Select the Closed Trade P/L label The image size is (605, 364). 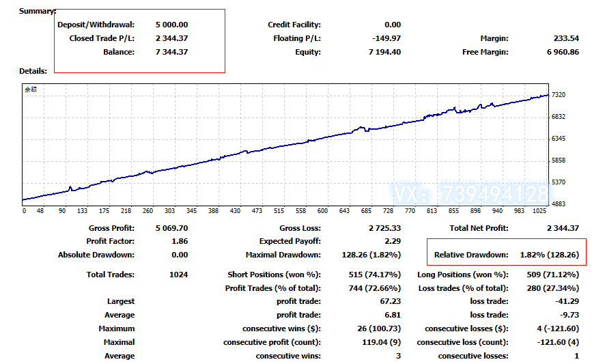point(102,38)
